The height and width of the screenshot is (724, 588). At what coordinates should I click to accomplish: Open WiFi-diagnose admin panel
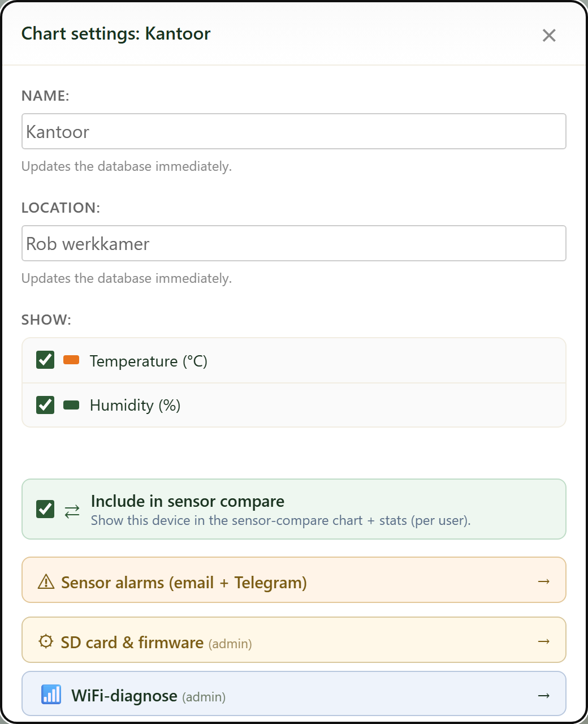coord(294,693)
